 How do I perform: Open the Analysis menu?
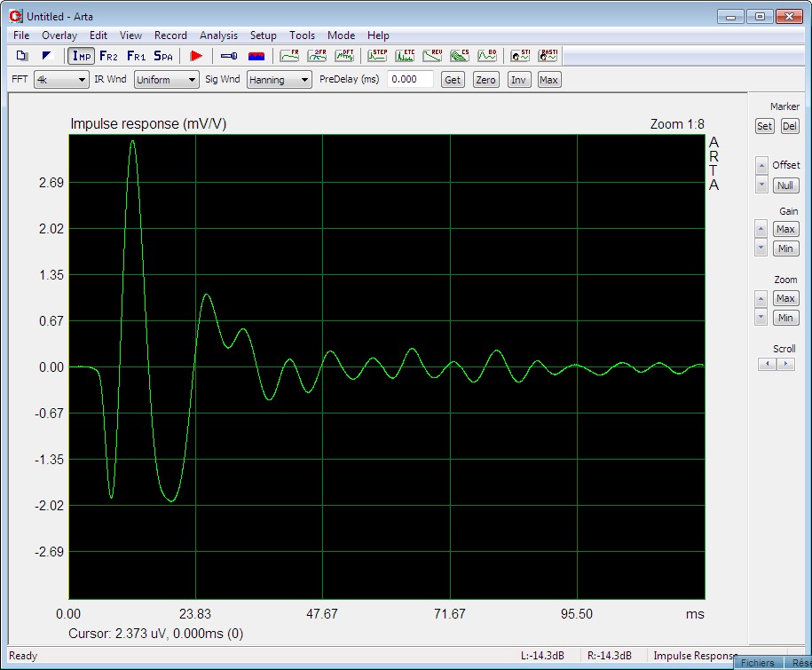click(218, 35)
